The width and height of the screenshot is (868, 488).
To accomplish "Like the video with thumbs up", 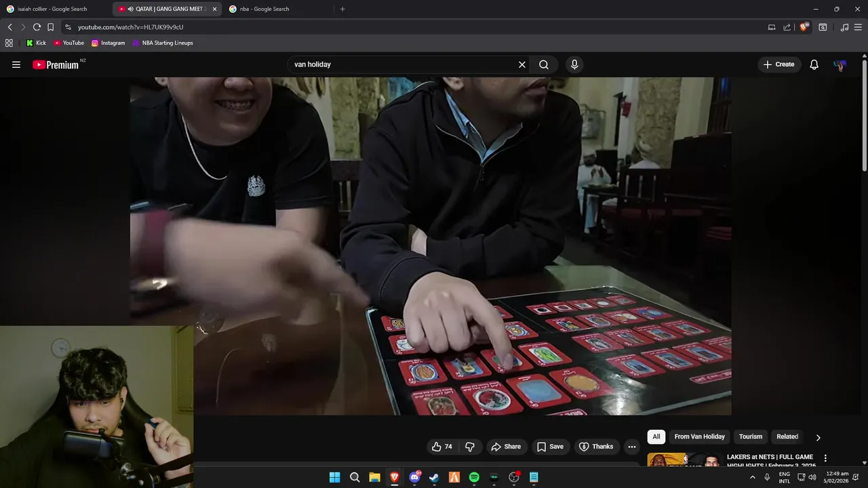I will pyautogui.click(x=442, y=447).
